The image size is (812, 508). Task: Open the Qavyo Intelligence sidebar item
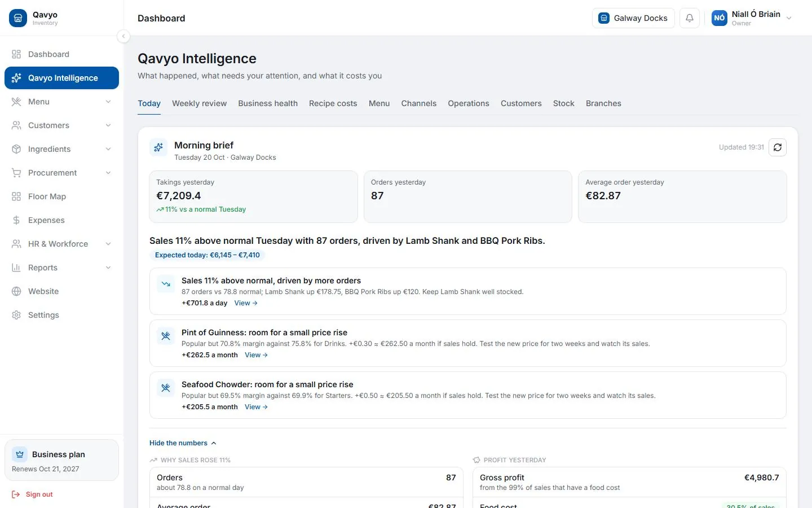[x=61, y=78]
